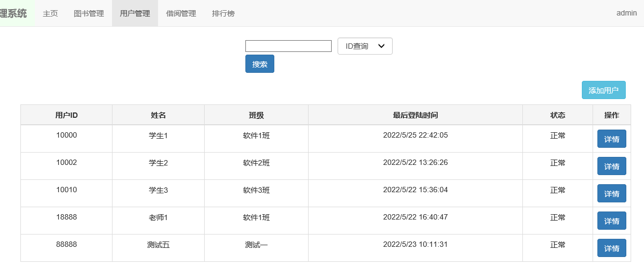The height and width of the screenshot is (272, 644).
Task: Go to 借阅管理 tab
Action: (x=181, y=13)
